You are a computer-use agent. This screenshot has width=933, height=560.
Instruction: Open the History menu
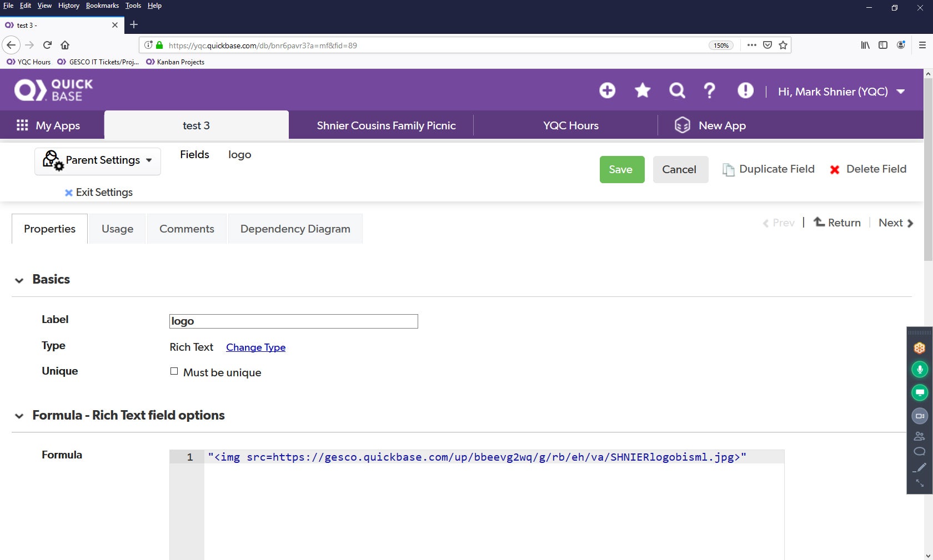(69, 6)
